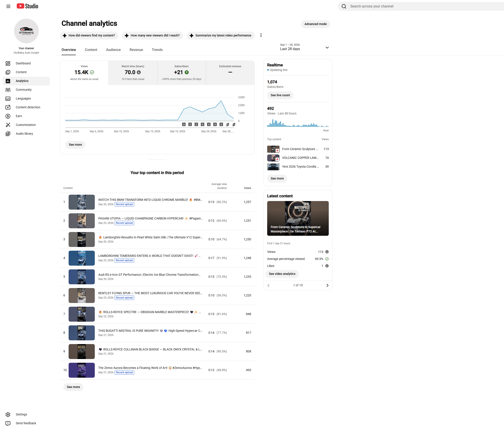
Task: Open Yeni 2026 Toyota Corolla realtime item
Action: 298,167
